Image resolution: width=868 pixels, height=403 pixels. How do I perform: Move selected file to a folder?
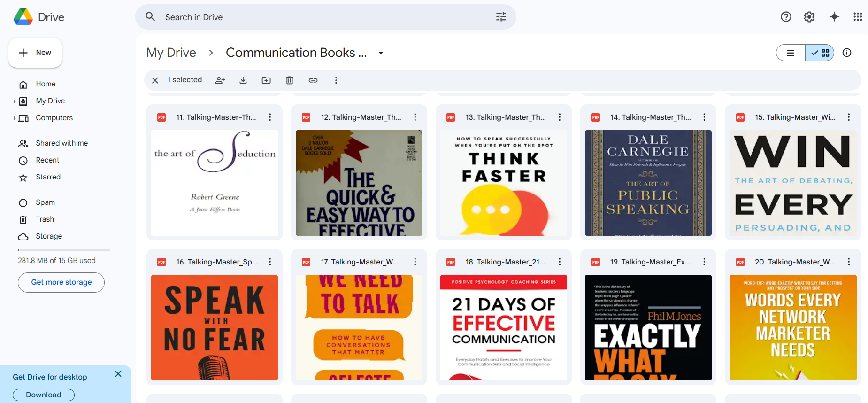click(x=266, y=80)
